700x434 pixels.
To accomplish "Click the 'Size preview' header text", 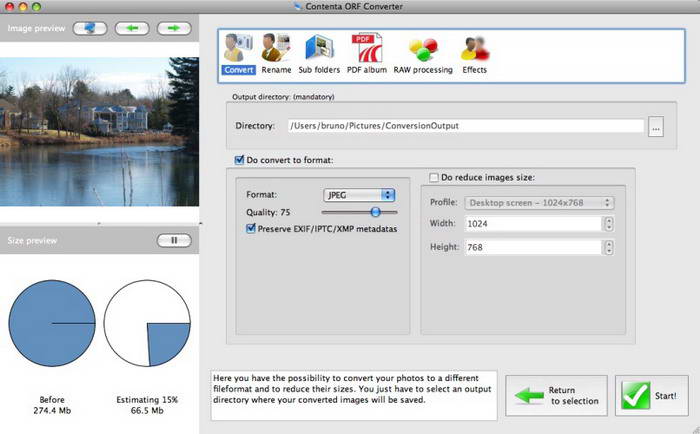I will coord(32,240).
